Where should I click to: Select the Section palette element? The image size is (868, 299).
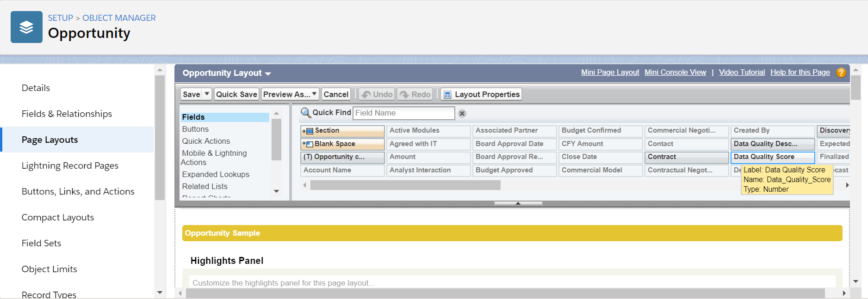coord(342,131)
